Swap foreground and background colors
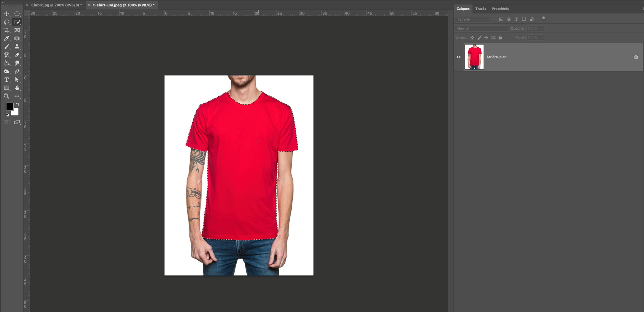Image resolution: width=644 pixels, height=312 pixels. [x=18, y=104]
